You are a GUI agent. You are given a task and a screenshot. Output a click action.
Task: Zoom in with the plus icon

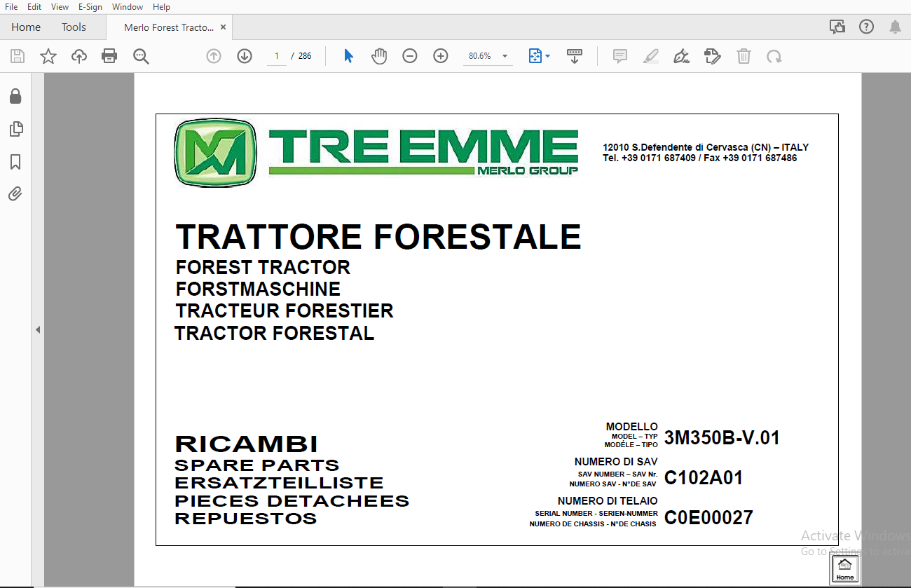click(441, 56)
